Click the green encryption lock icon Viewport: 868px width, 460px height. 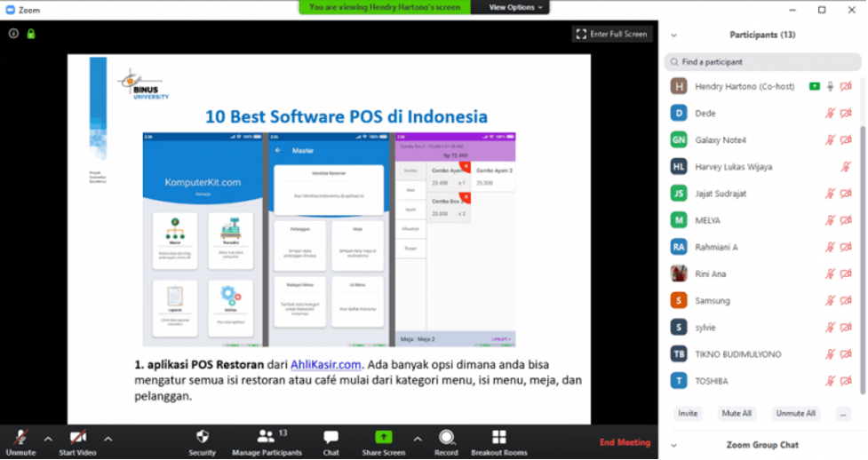point(31,34)
